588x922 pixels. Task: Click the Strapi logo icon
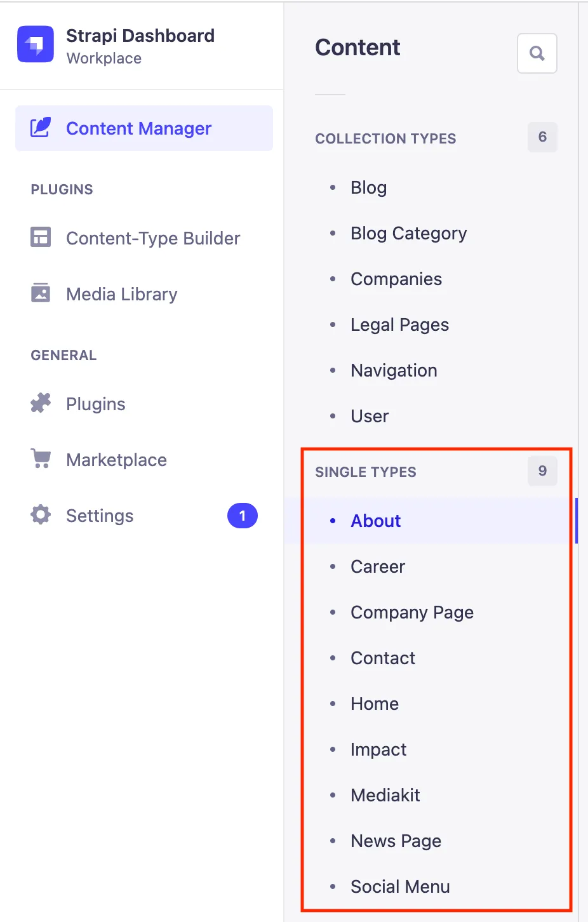tap(36, 44)
